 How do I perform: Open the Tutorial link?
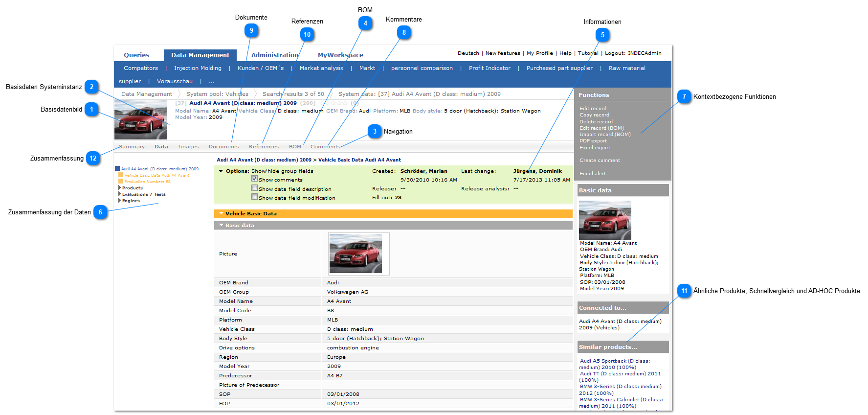click(588, 53)
